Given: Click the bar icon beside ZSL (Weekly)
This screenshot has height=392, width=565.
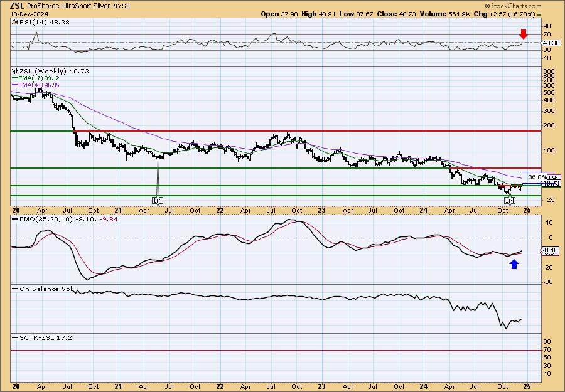Looking at the screenshot, I should pyautogui.click(x=15, y=71).
